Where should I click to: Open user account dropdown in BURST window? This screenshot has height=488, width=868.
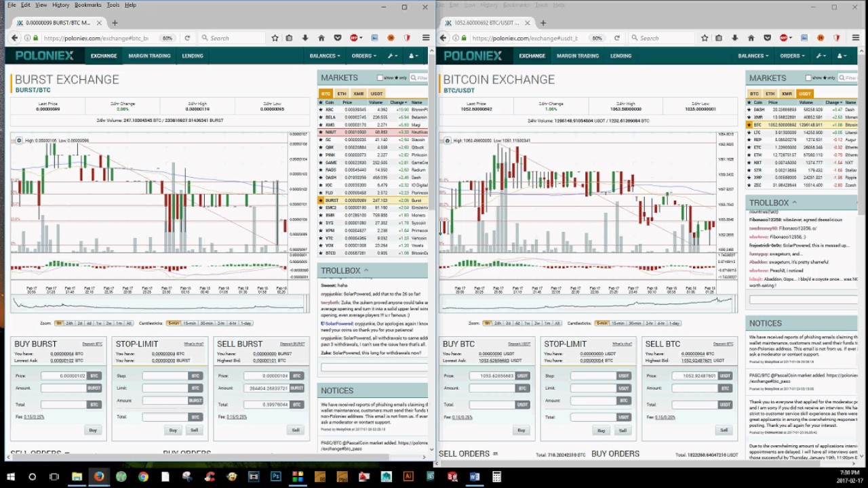pos(413,56)
